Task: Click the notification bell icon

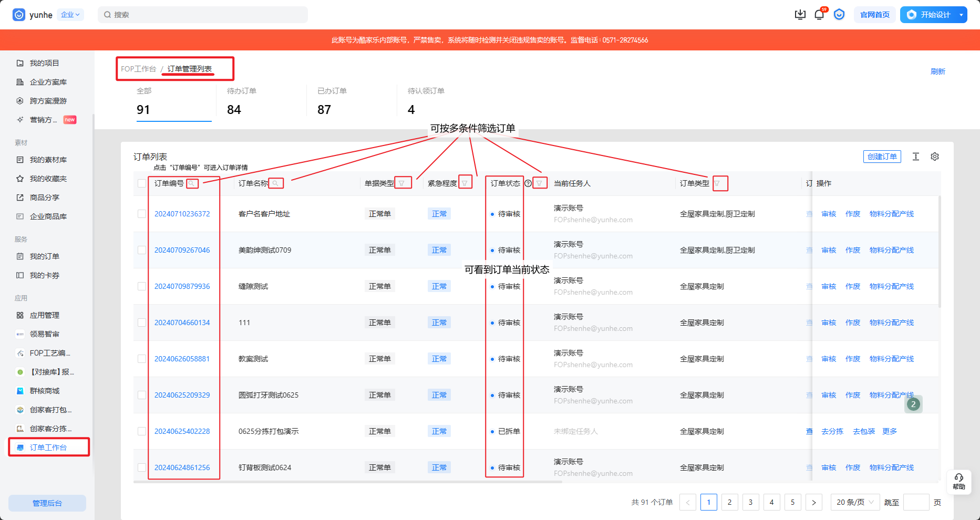Action: point(819,15)
